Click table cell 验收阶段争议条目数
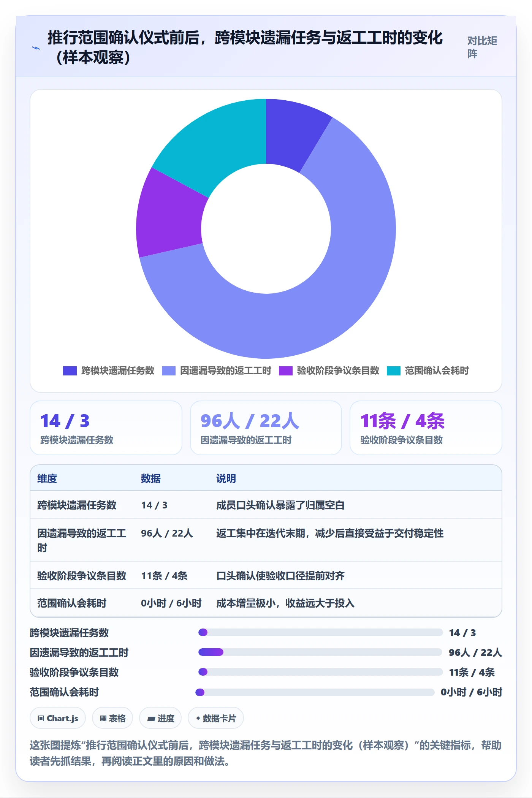The width and height of the screenshot is (532, 798). [x=82, y=576]
